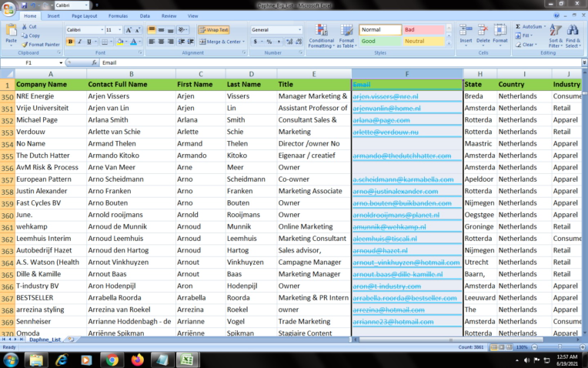The width and height of the screenshot is (588, 368).
Task: Click the Increase Indent icon
Action: pos(191,42)
